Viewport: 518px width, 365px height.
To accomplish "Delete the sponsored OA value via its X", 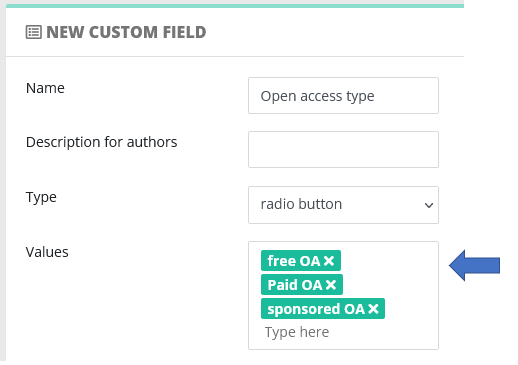I will 373,309.
